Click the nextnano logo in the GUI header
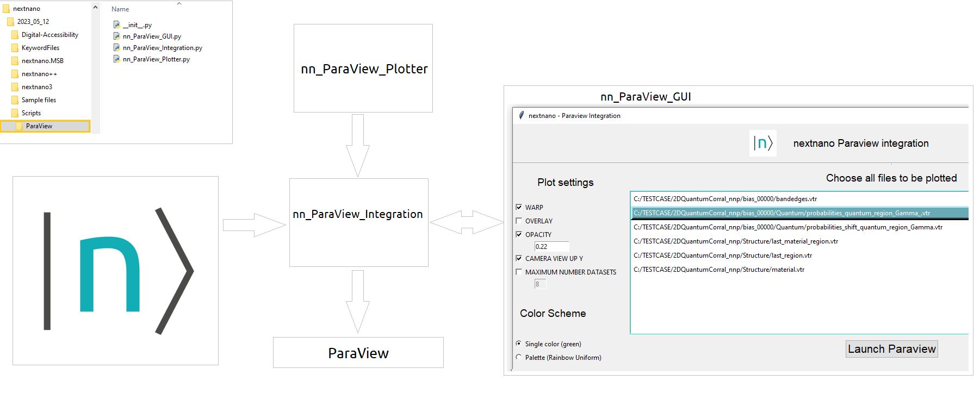Image resolution: width=980 pixels, height=393 pixels. [762, 144]
